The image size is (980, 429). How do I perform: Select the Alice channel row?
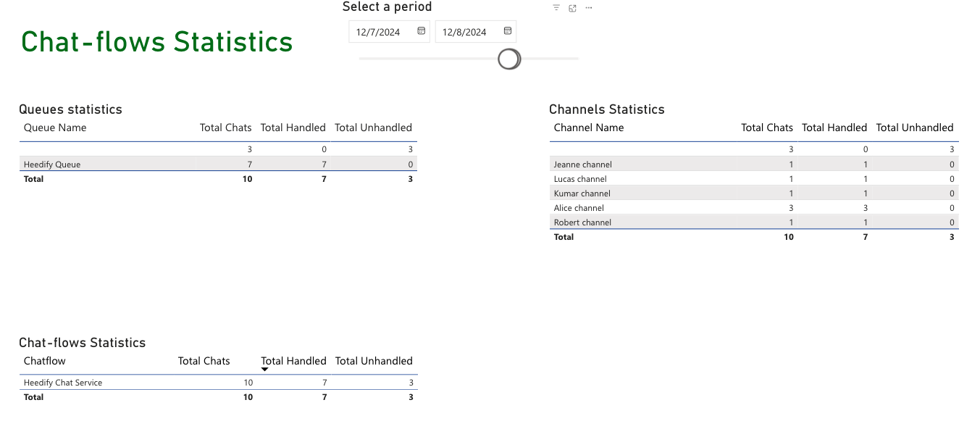coord(579,208)
